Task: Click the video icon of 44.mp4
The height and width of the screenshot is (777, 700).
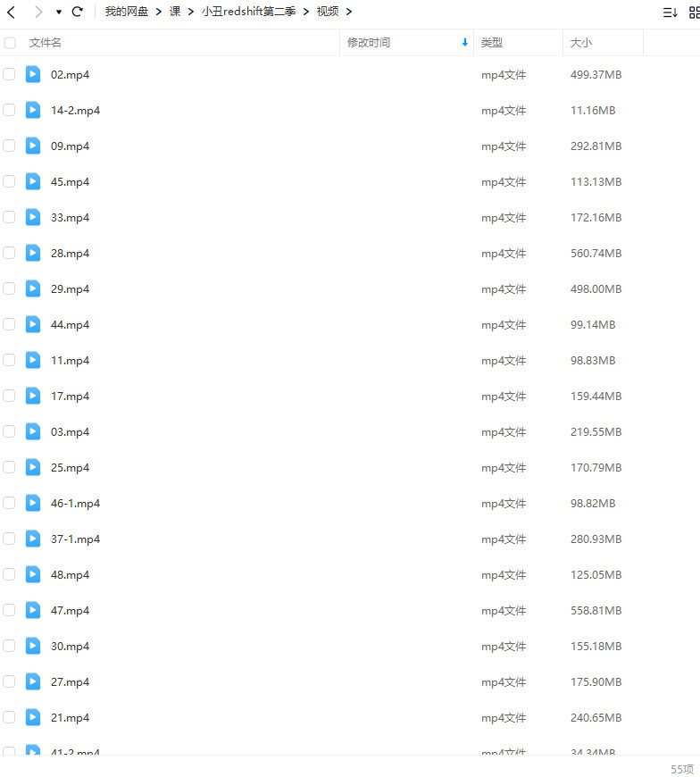Action: coord(33,324)
